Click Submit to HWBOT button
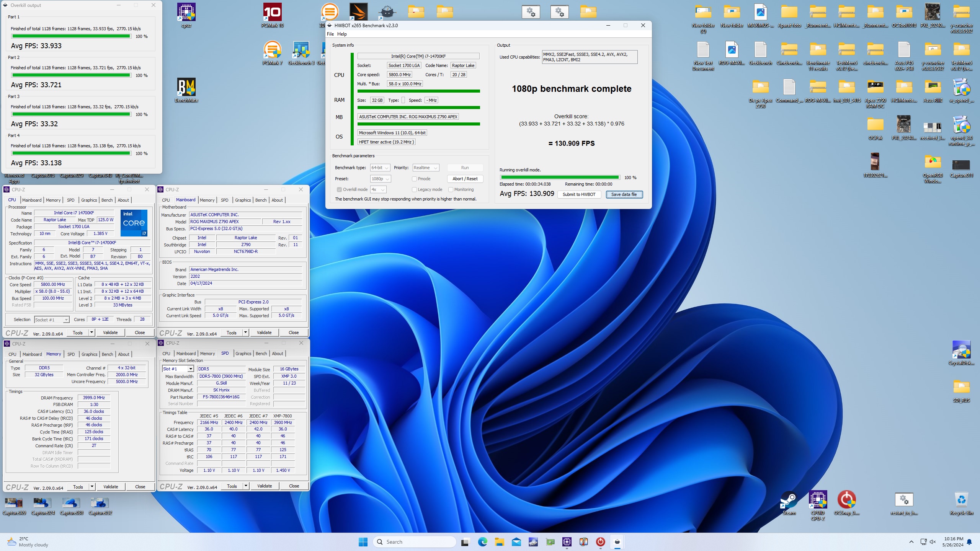This screenshot has width=980, height=551. point(579,194)
